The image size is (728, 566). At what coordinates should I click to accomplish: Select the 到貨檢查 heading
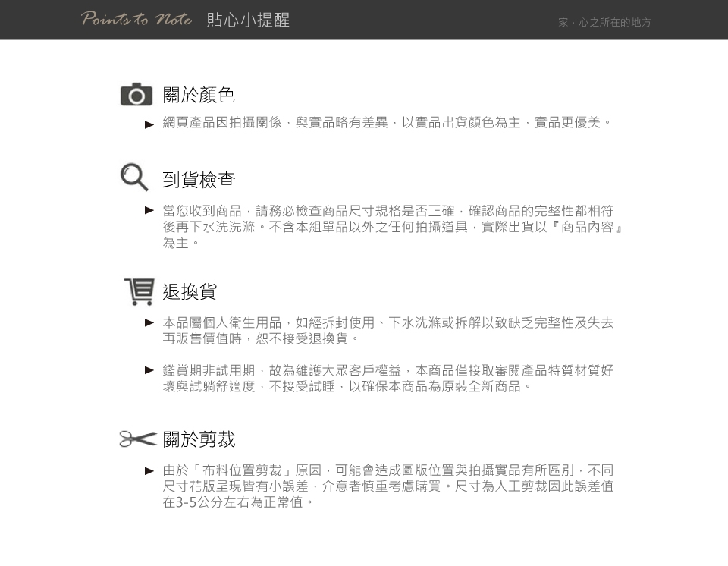[199, 180]
